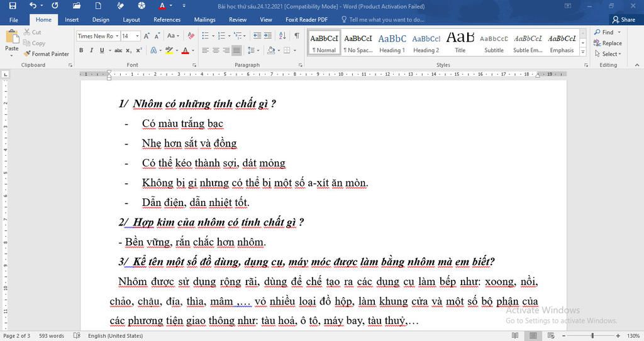644x341 pixels.
Task: Switch to the Foxit Reader PDF tab
Action: click(x=306, y=19)
